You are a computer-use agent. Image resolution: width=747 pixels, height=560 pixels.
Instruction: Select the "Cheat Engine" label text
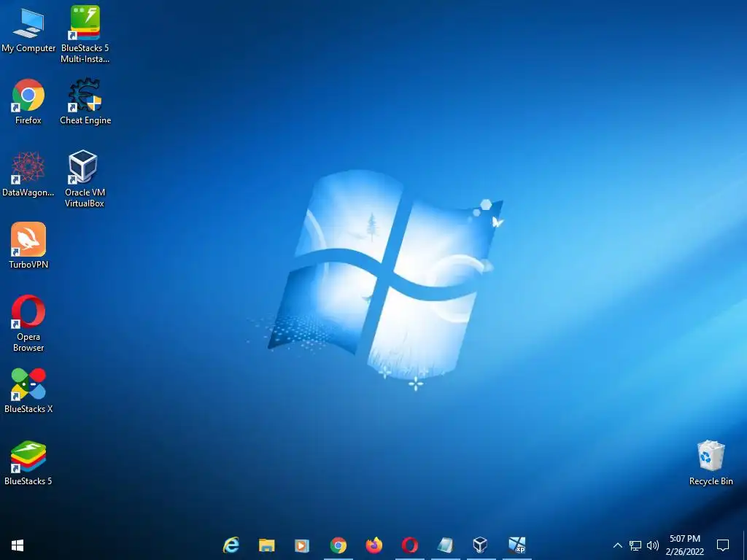click(x=85, y=120)
